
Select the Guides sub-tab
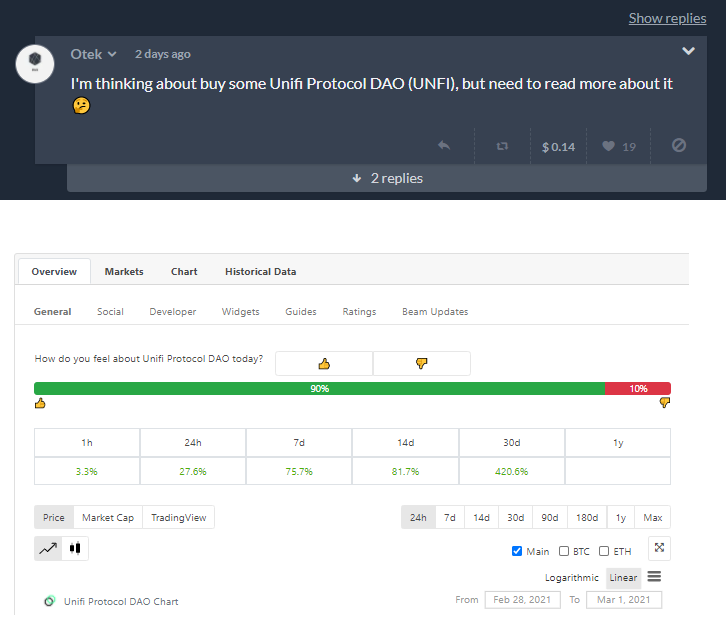click(301, 312)
